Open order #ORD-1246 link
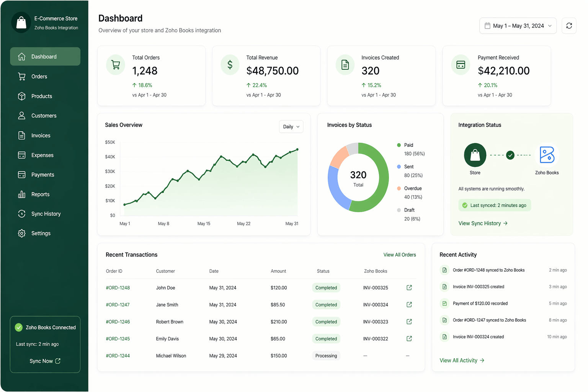This screenshot has height=392, width=588. point(118,322)
